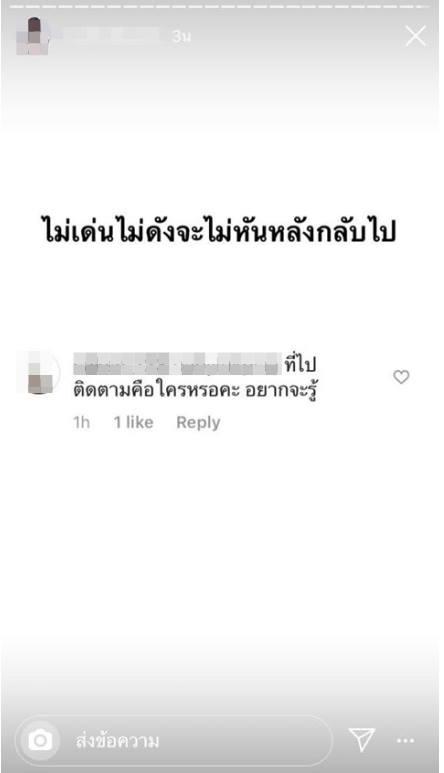
Task: Click the words "ที่ไป" in the comment
Action: [x=300, y=364]
